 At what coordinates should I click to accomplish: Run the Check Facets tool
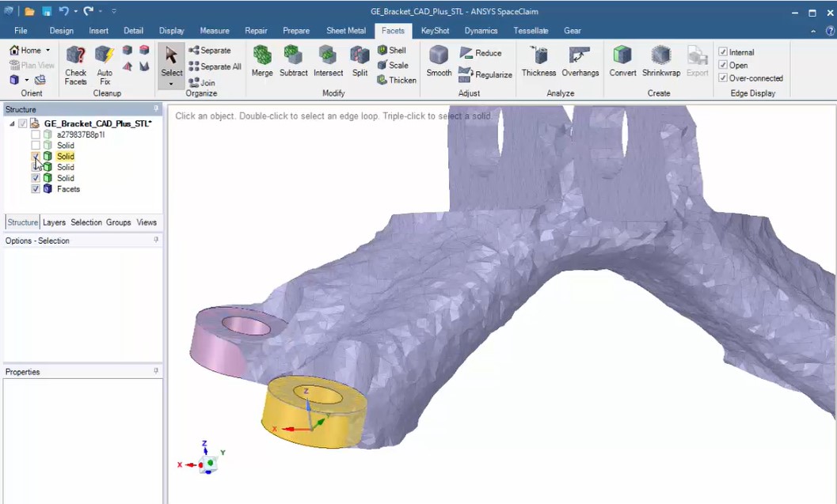76,65
